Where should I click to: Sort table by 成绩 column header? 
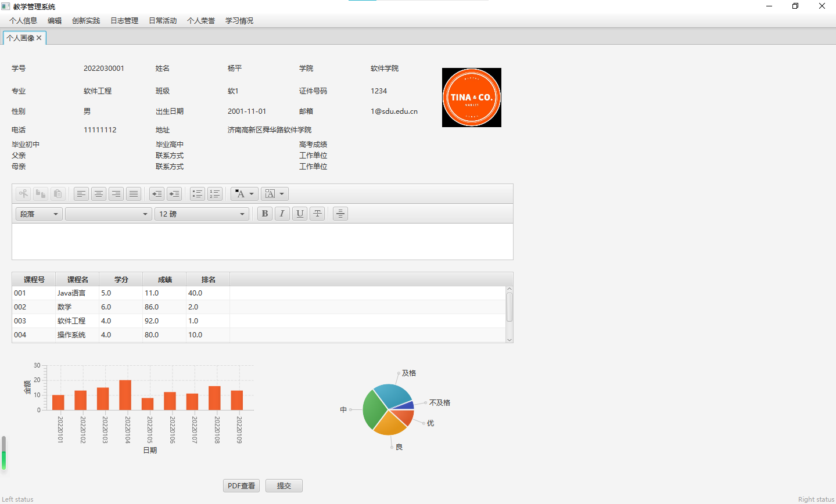pos(164,279)
